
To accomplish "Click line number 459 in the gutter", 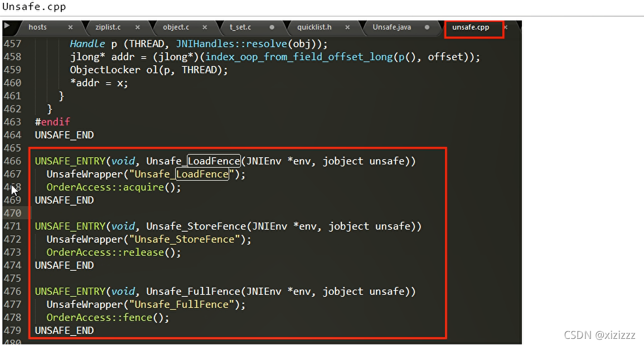I will pos(12,70).
